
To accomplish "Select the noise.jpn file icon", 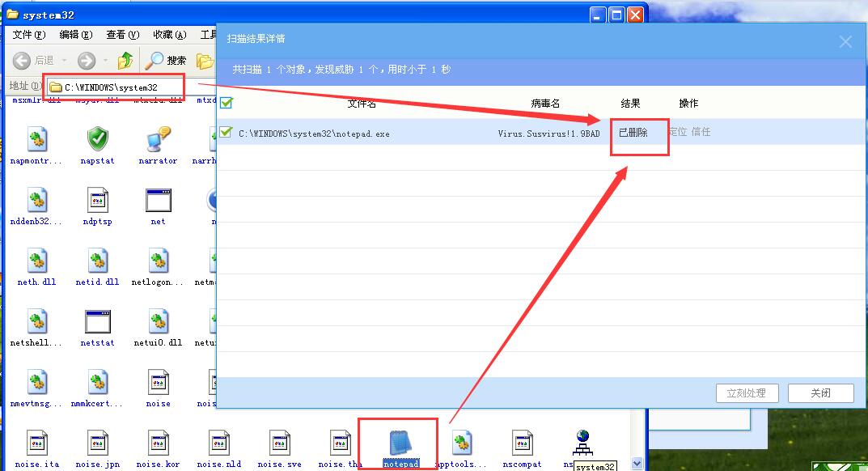I will [x=97, y=443].
